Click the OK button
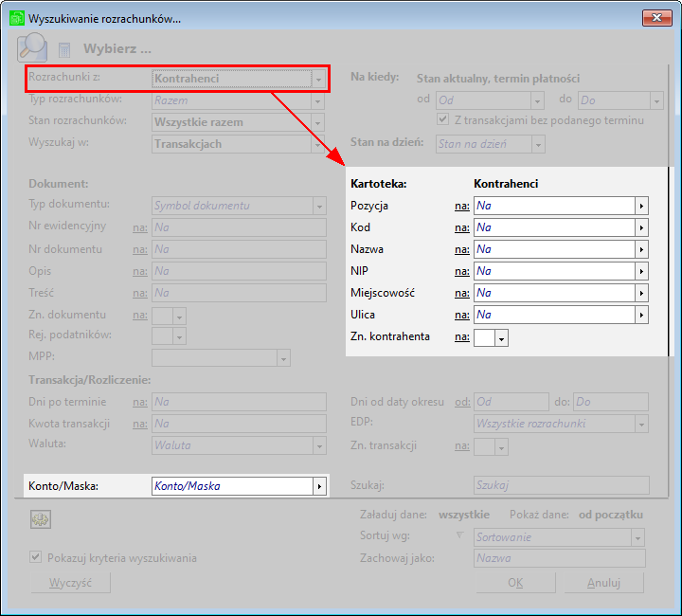The height and width of the screenshot is (616, 682). point(516,583)
